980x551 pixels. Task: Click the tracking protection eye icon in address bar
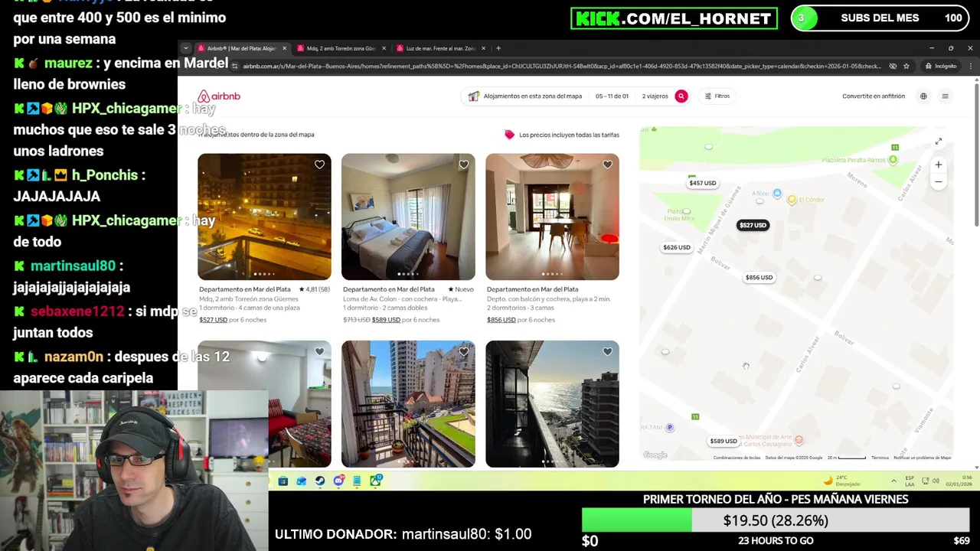(893, 67)
